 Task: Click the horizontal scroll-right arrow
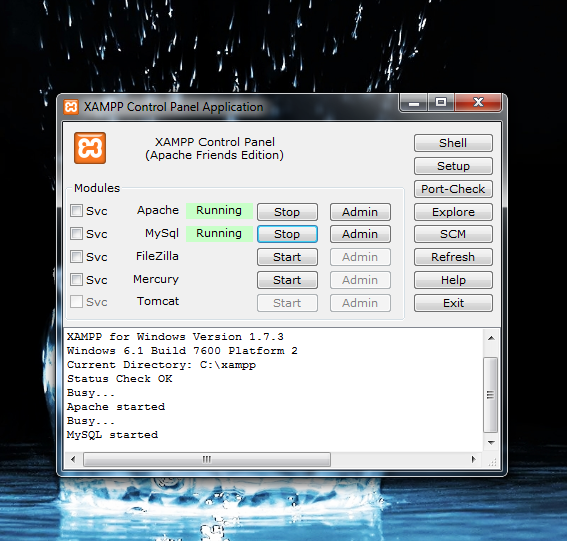[474, 460]
